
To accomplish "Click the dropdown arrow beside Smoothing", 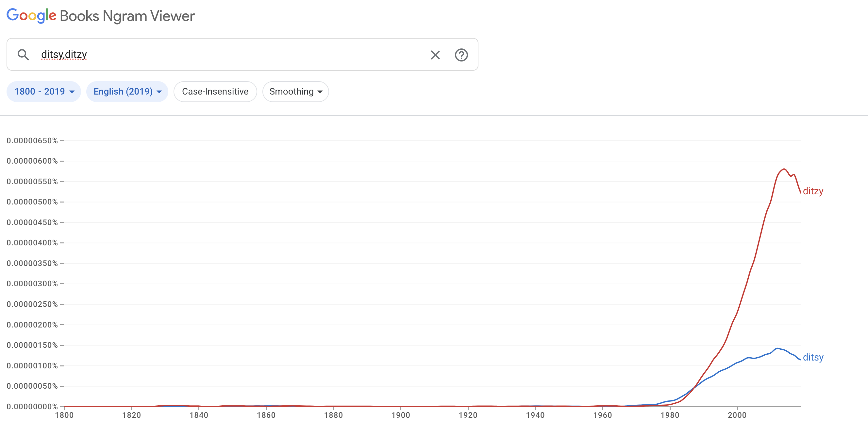I will (x=320, y=92).
